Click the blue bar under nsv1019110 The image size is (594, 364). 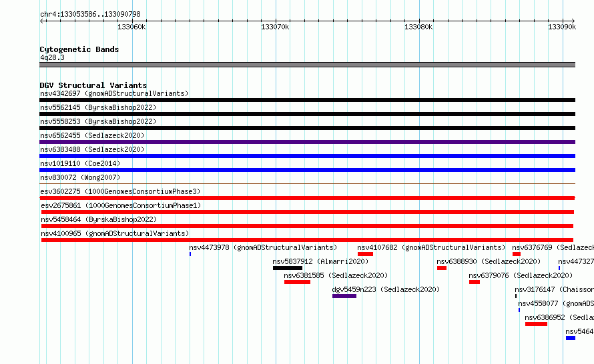[x=307, y=170]
